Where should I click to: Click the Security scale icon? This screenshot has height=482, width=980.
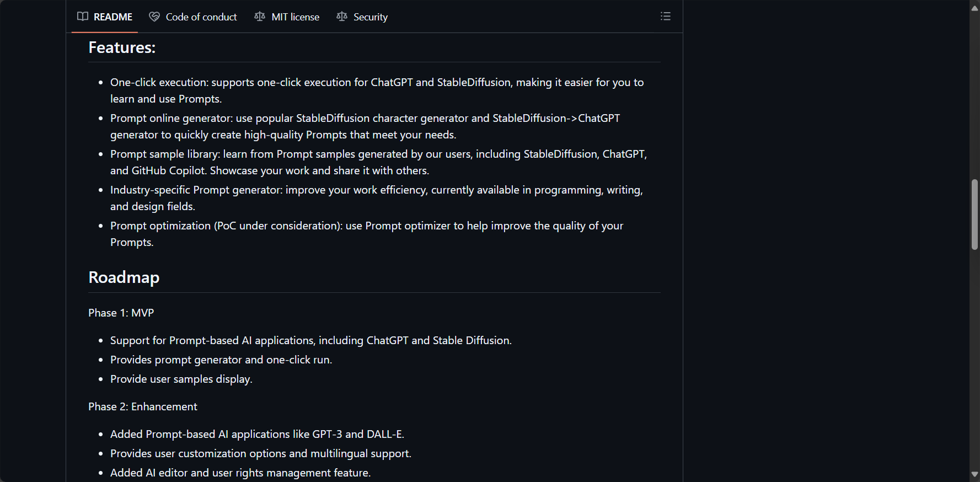click(342, 17)
